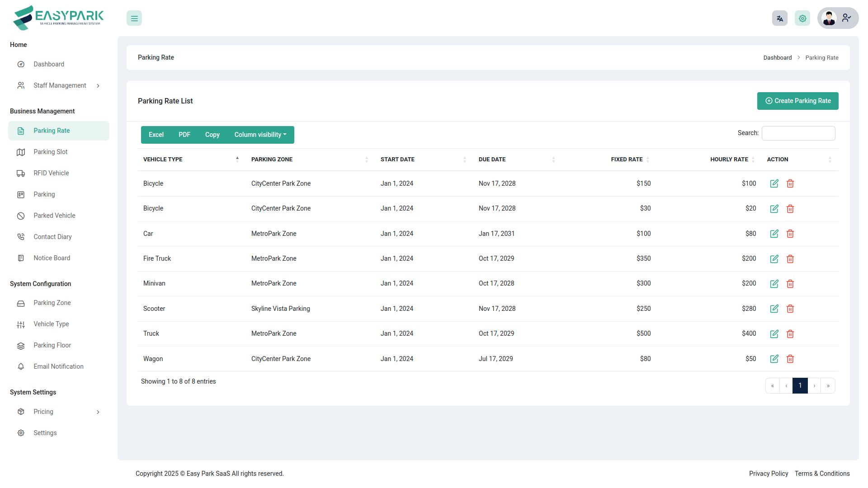The width and height of the screenshot is (868, 488).
Task: Click the language translation icon in the header
Action: (x=779, y=18)
